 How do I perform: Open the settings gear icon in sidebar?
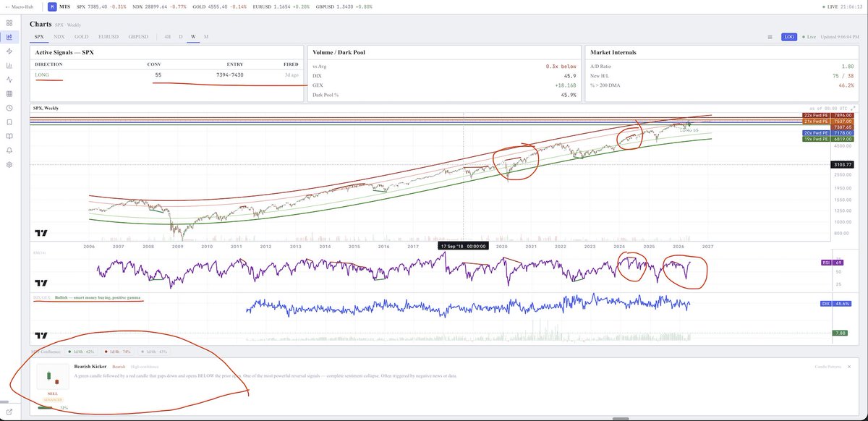[x=9, y=164]
